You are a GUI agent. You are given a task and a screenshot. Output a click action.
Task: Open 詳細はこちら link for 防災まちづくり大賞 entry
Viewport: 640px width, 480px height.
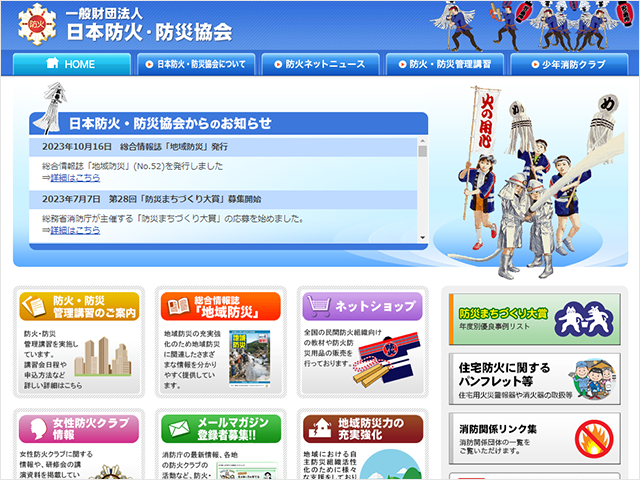(75, 230)
